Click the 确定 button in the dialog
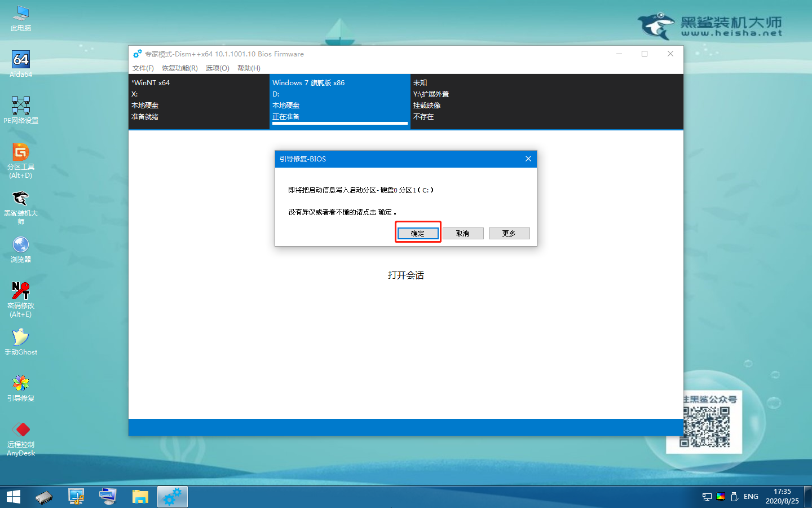 click(418, 233)
